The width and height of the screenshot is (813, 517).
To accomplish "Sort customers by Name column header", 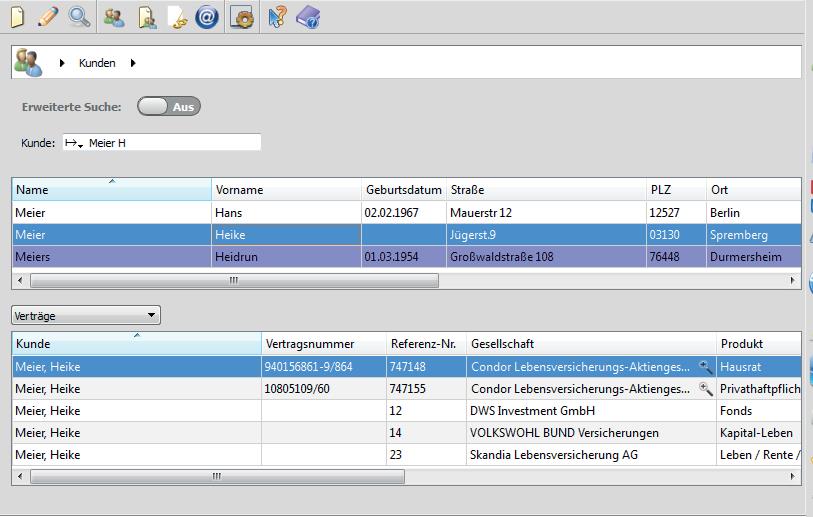I will (111, 189).
